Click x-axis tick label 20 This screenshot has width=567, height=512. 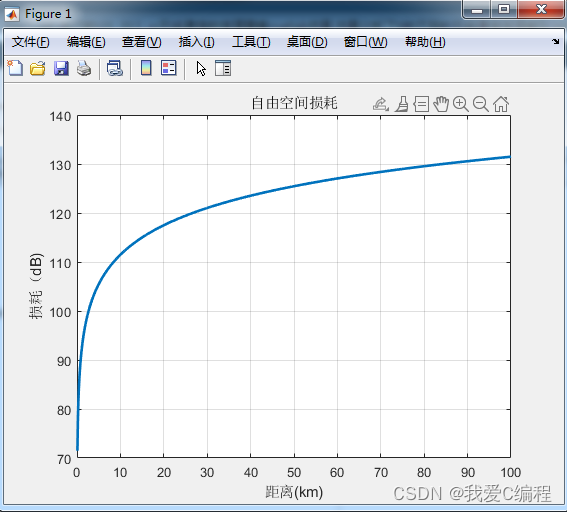(x=164, y=472)
